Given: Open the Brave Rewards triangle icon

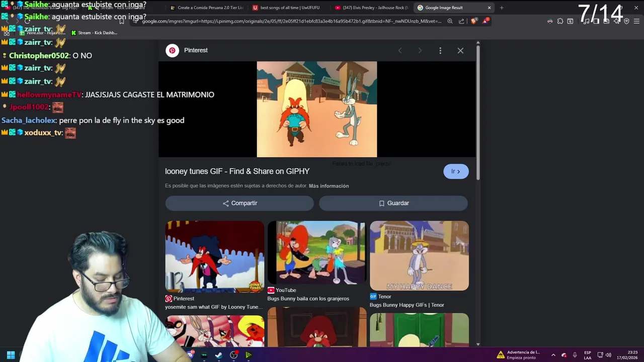Looking at the screenshot, I should (x=485, y=21).
